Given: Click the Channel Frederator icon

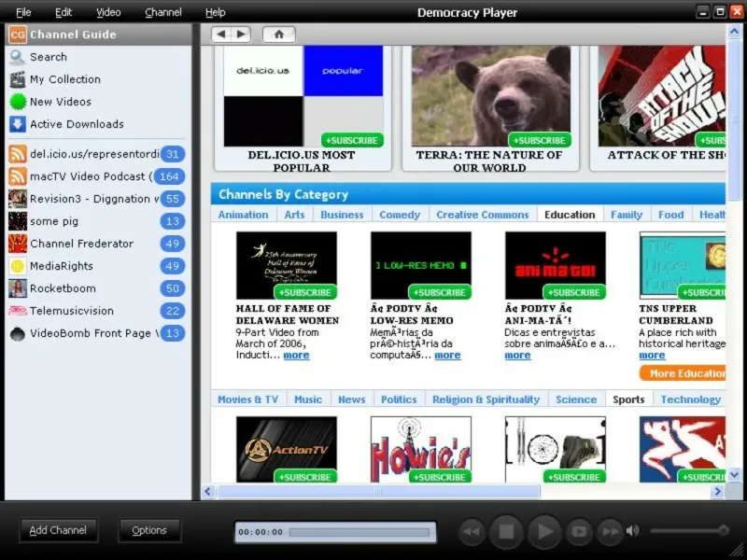Looking at the screenshot, I should [18, 244].
